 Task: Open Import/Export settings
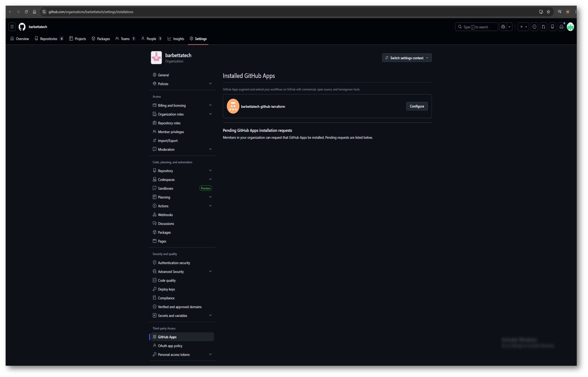[183, 141]
